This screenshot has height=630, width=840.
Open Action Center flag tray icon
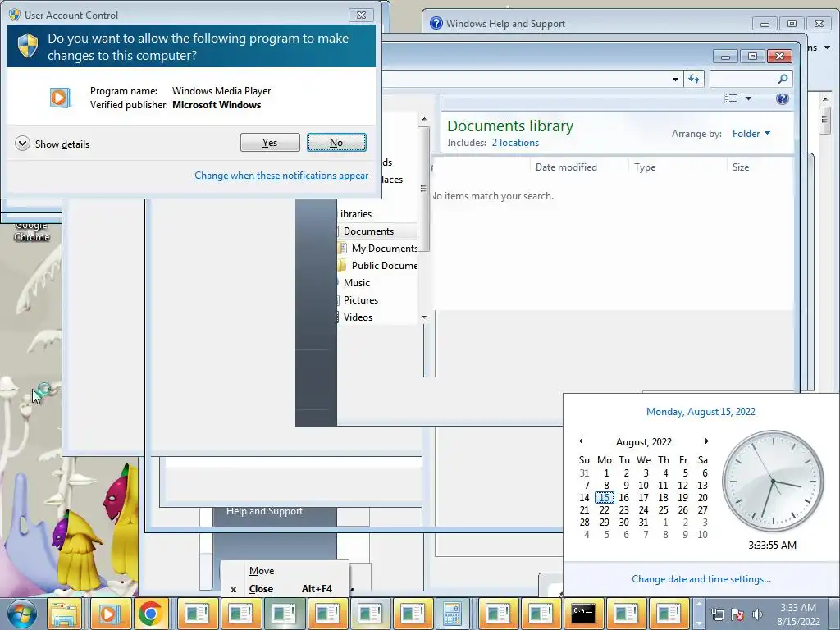737,614
